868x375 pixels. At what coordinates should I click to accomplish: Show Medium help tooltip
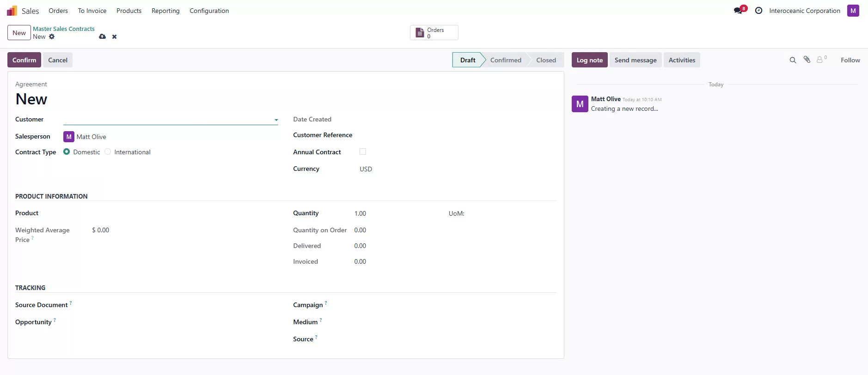321,320
